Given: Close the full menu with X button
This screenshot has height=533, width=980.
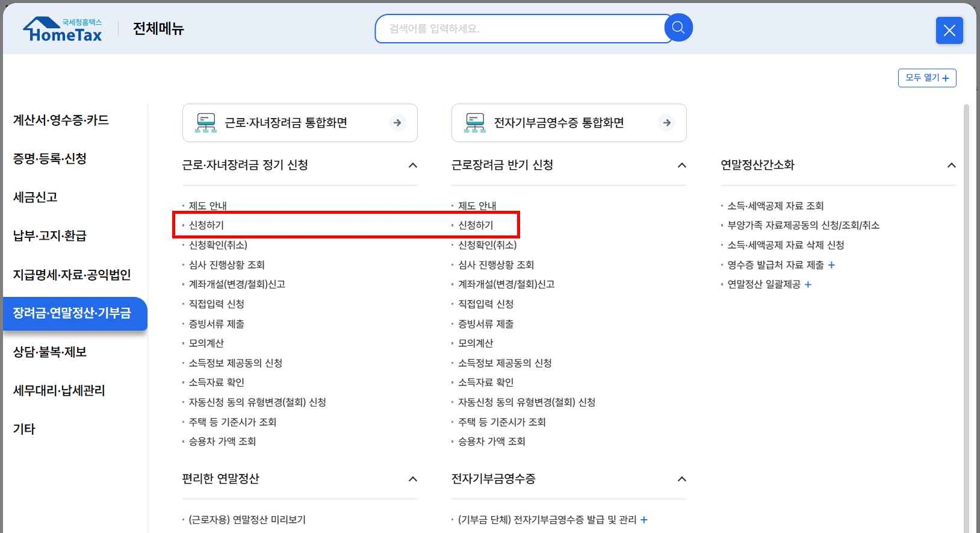Looking at the screenshot, I should pos(949,30).
